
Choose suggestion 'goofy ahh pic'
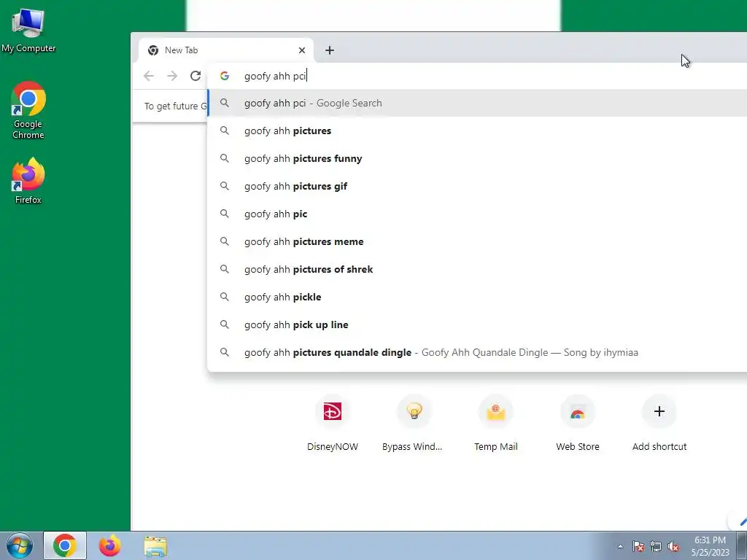(x=477, y=214)
